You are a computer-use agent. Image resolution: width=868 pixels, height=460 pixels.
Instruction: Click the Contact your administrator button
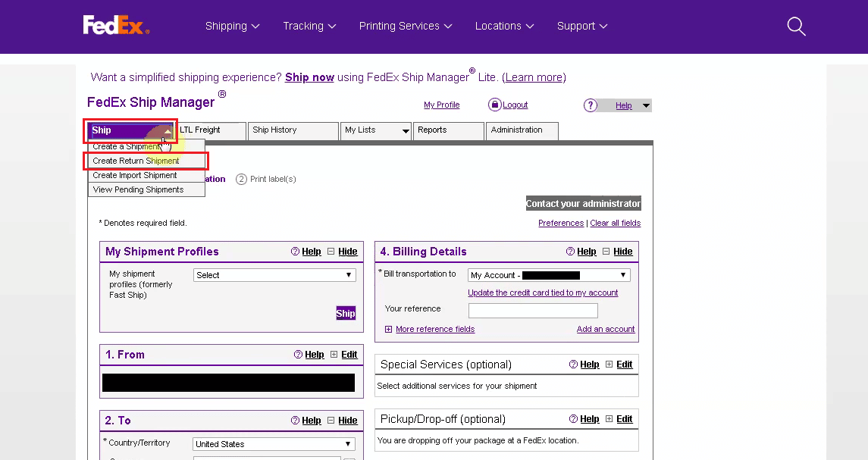click(x=584, y=204)
